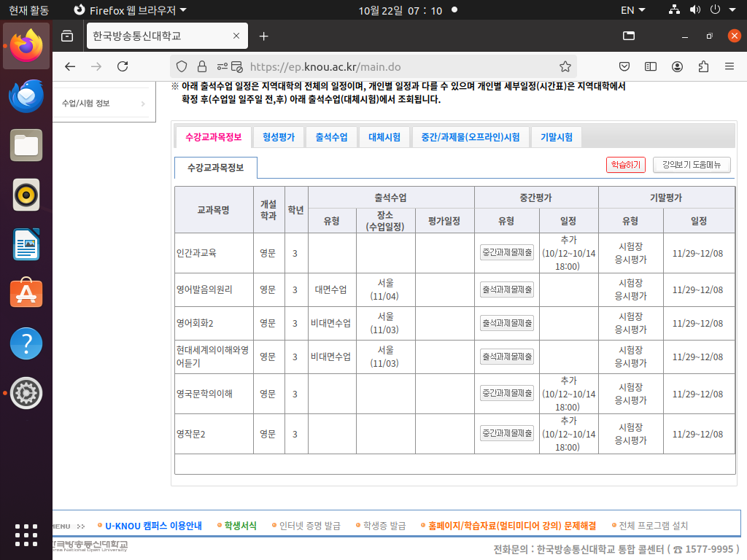Image resolution: width=747 pixels, height=560 pixels.
Task: Open the Firefox hamburger menu
Action: (x=729, y=66)
